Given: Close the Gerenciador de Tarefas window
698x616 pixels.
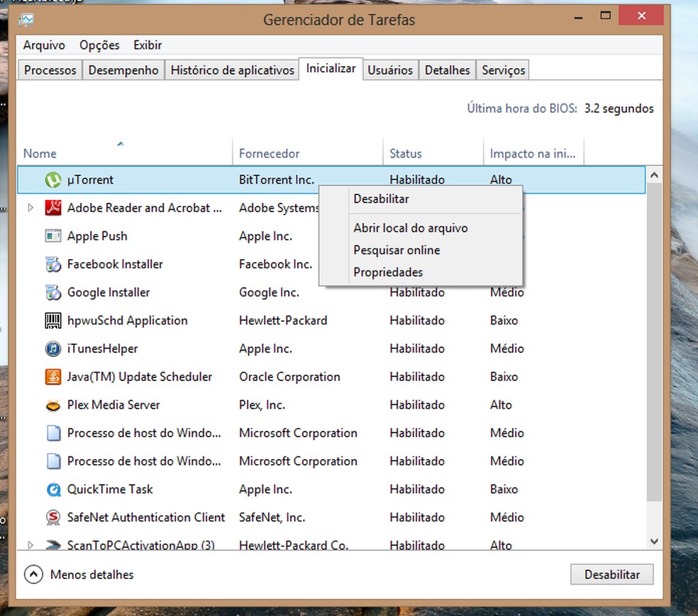Looking at the screenshot, I should tap(641, 16).
